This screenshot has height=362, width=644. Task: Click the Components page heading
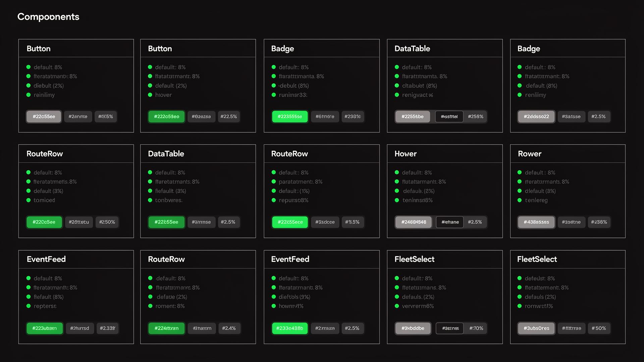[48, 17]
